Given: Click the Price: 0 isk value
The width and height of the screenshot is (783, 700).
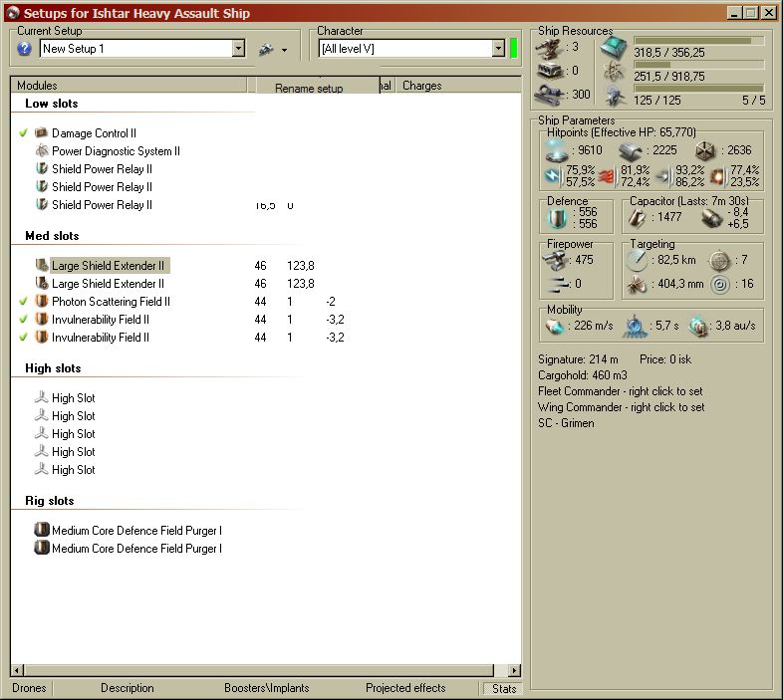Looking at the screenshot, I should click(665, 359).
